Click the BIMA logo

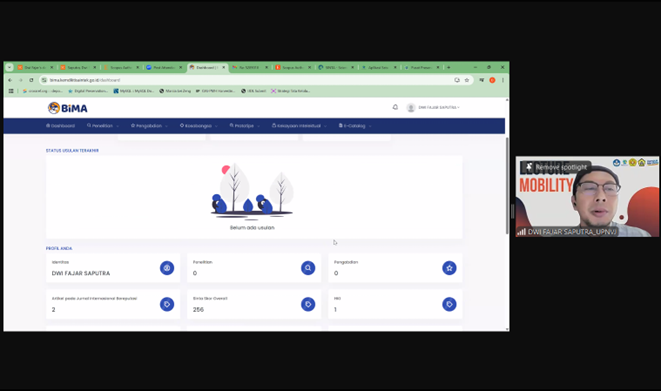pos(68,108)
